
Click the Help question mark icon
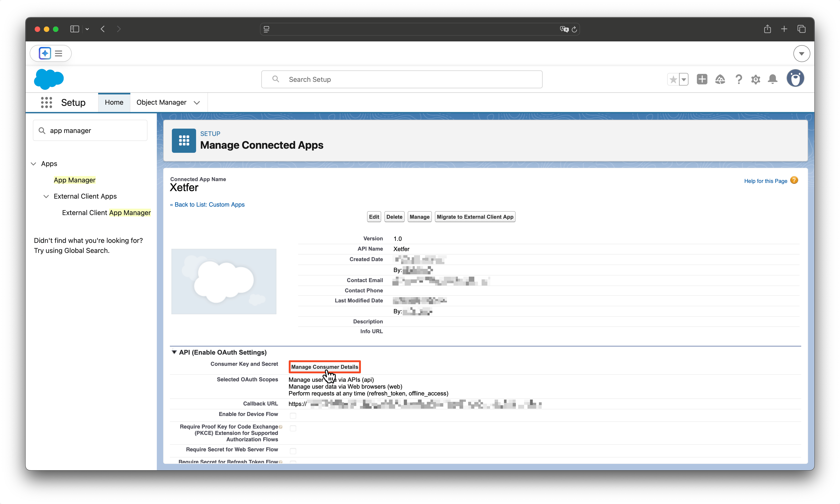[738, 79]
